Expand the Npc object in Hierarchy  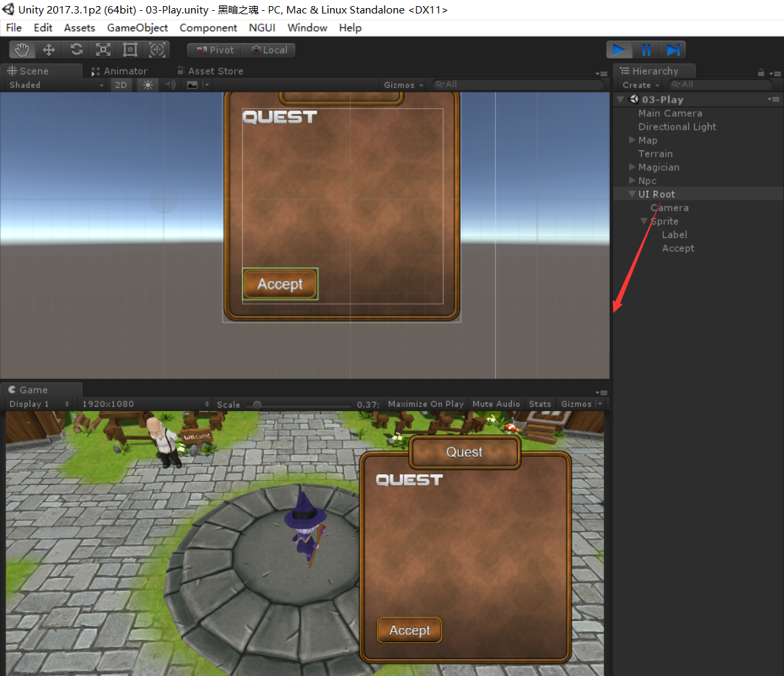click(x=632, y=181)
